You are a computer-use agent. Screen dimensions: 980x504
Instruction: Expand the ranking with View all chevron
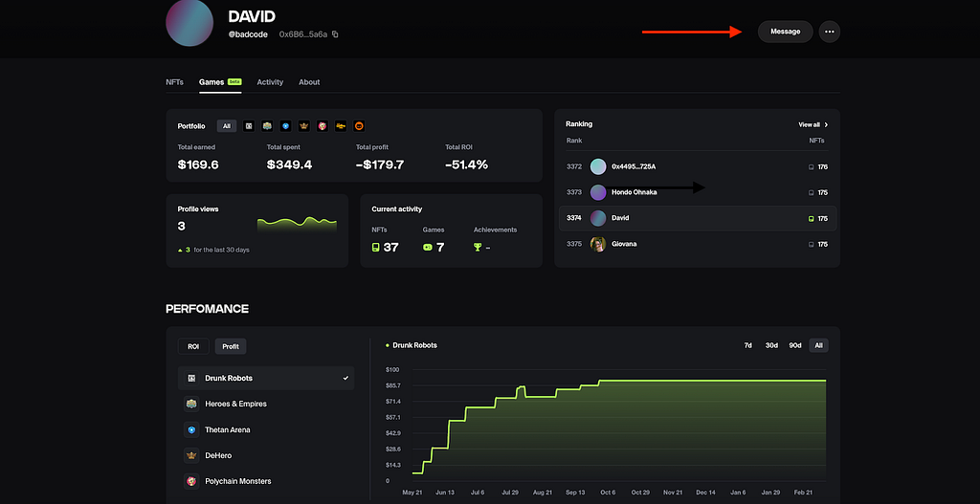(x=813, y=125)
